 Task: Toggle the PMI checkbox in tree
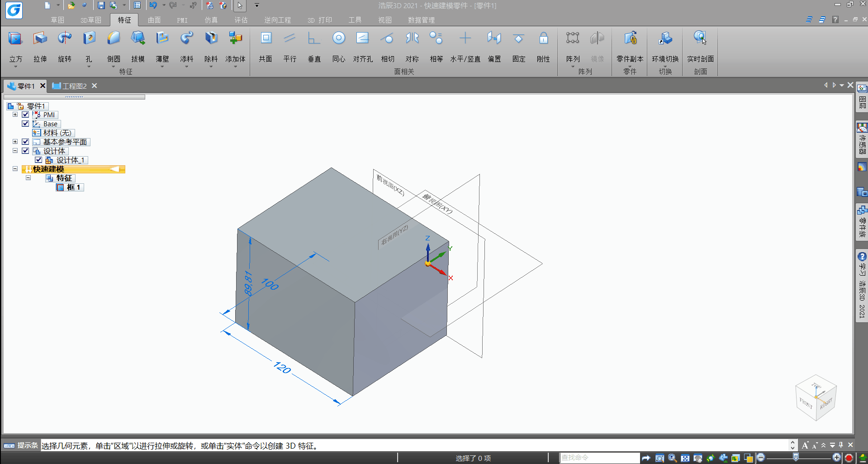(25, 115)
